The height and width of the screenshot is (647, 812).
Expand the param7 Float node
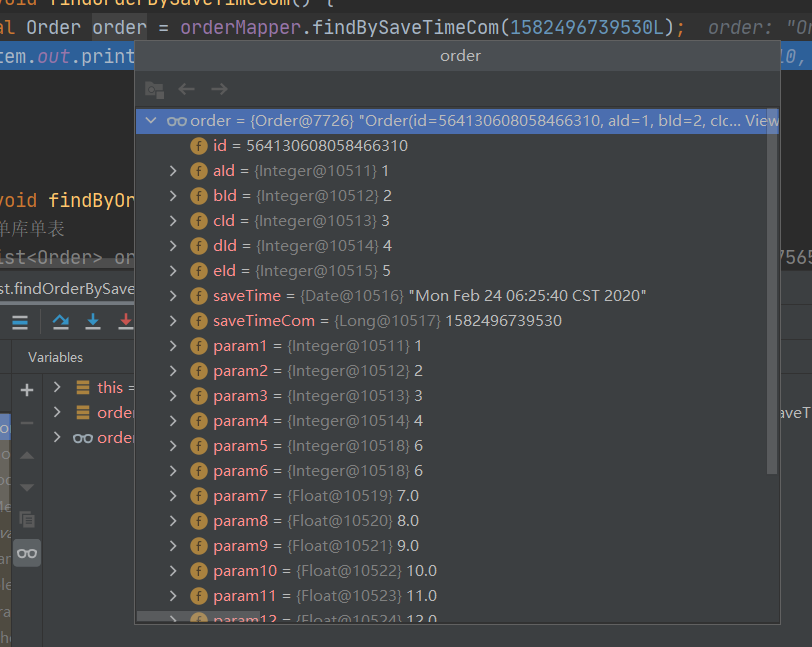click(173, 496)
